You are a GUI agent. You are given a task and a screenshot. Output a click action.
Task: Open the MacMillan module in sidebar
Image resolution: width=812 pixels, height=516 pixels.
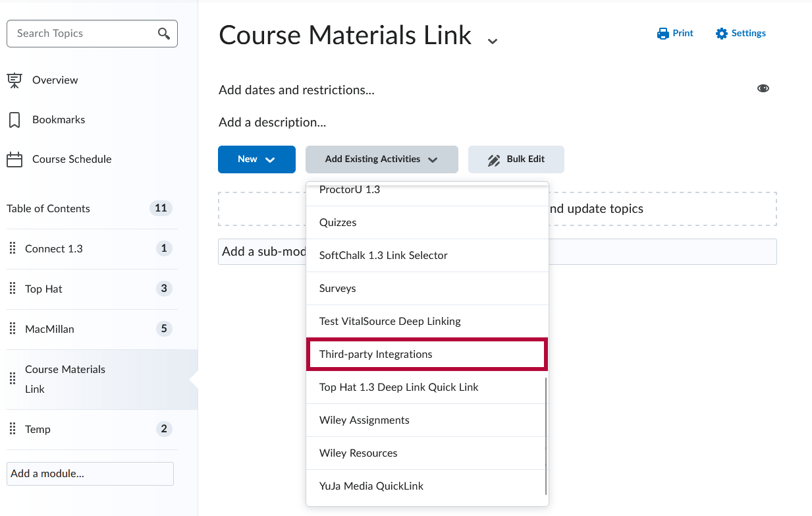50,329
